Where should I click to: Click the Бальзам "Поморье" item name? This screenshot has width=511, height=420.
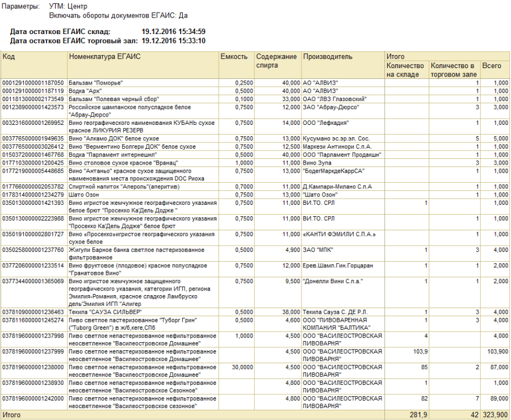(x=95, y=83)
